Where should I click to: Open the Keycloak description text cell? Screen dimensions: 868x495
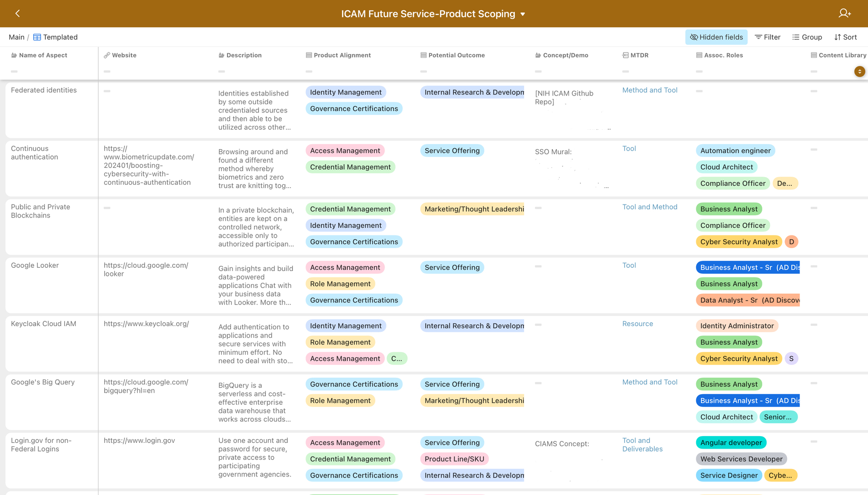coord(255,344)
